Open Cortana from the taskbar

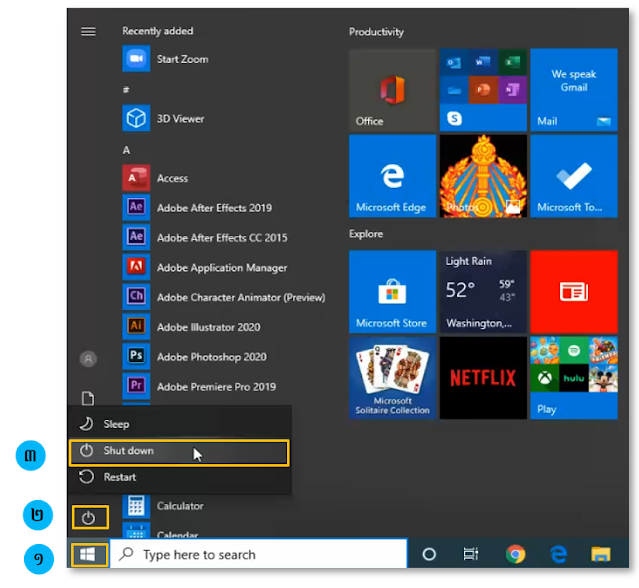(429, 554)
